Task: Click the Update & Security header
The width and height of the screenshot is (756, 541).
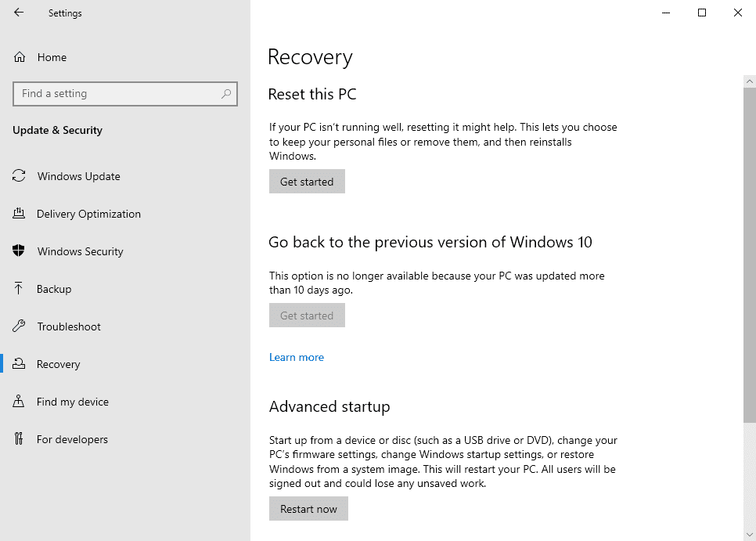Action: pyautogui.click(x=57, y=130)
